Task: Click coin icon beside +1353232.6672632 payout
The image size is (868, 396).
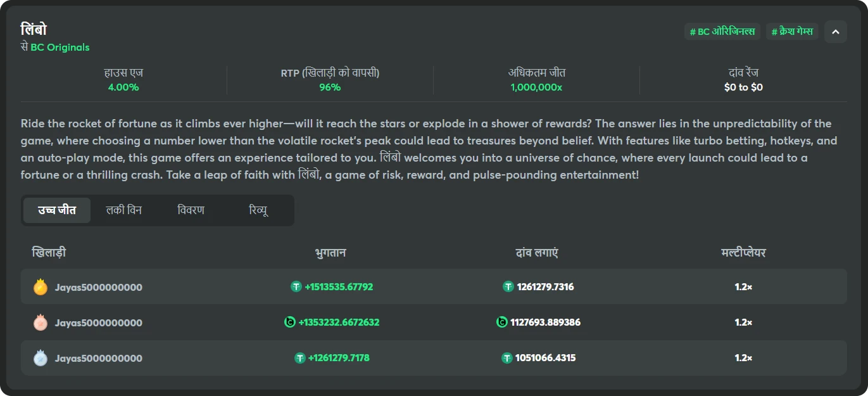Action: (290, 323)
